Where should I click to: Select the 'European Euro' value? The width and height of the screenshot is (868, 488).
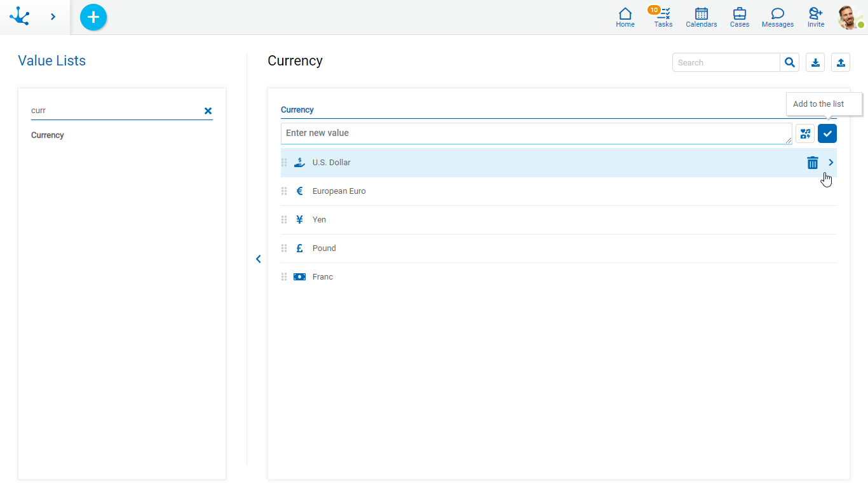point(339,191)
